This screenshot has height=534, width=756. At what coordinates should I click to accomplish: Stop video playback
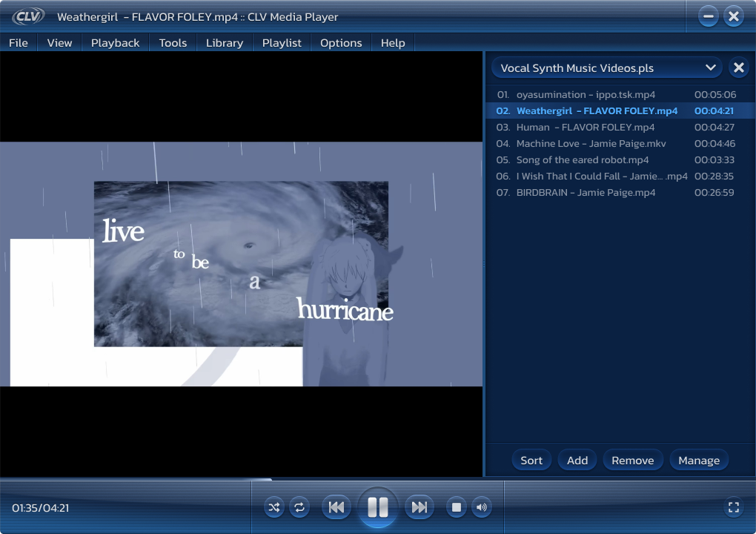[x=457, y=507]
